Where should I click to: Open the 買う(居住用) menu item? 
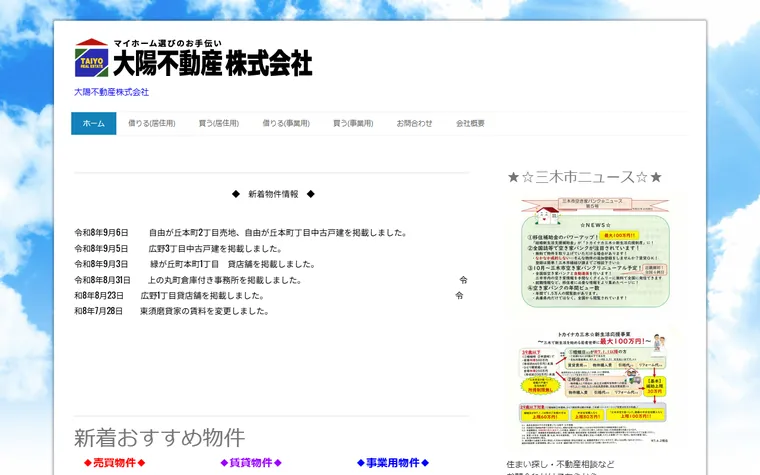(219, 124)
